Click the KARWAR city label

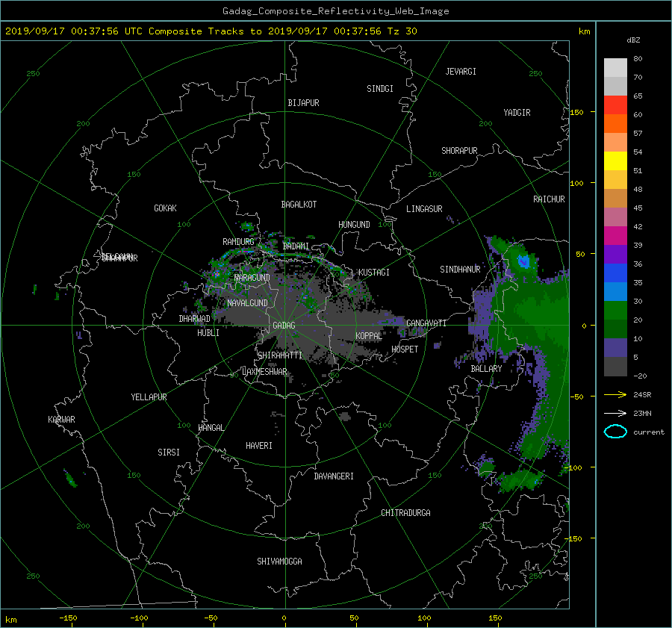(61, 420)
